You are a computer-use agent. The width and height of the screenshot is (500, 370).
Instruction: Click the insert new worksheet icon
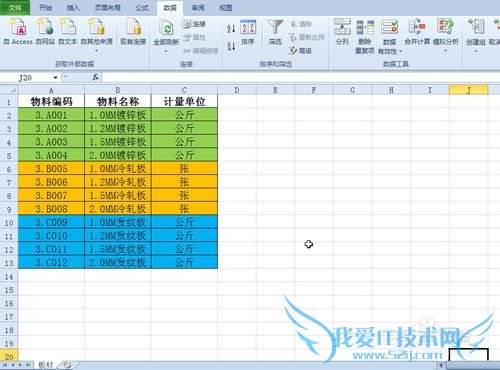coord(67,365)
